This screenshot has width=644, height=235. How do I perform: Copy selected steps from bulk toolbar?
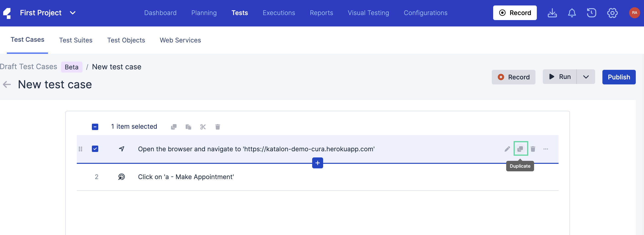click(x=174, y=127)
